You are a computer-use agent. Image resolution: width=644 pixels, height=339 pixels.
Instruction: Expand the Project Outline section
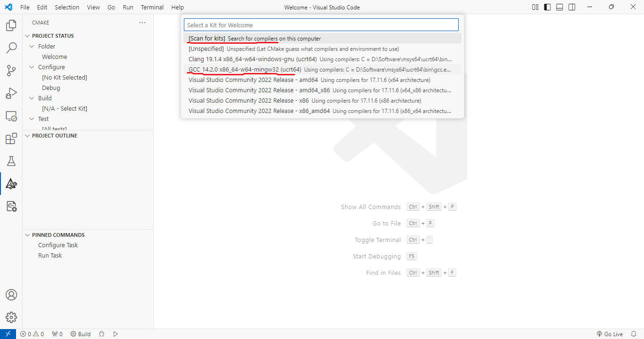pyautogui.click(x=54, y=136)
